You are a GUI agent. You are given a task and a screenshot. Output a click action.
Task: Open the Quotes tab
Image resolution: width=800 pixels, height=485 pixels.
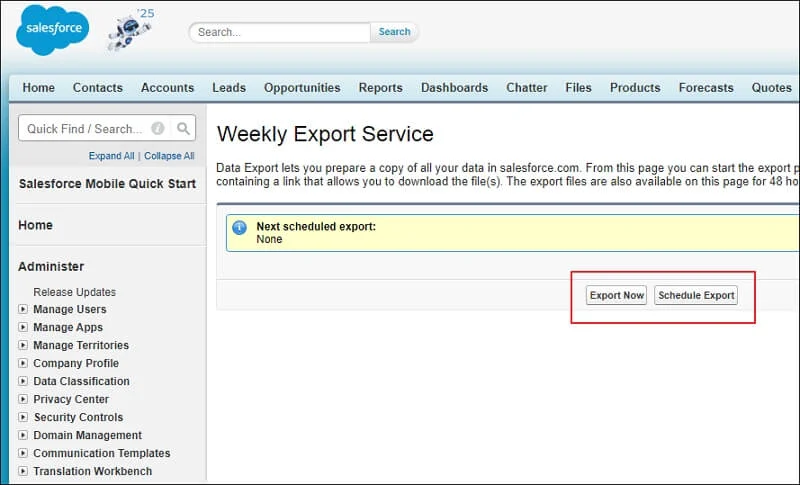771,88
